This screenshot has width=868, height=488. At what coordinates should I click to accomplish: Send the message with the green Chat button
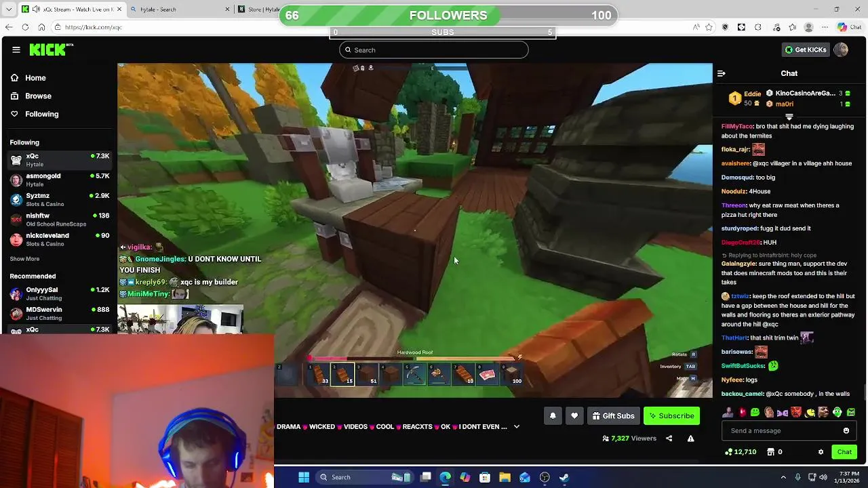click(x=844, y=452)
